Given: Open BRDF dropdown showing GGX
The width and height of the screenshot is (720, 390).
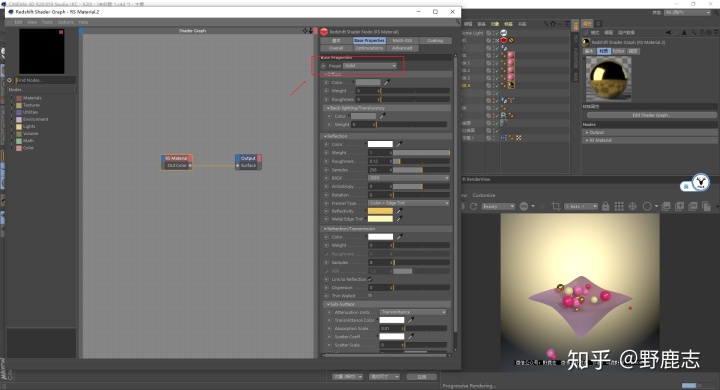Looking at the screenshot, I should pos(409,178).
